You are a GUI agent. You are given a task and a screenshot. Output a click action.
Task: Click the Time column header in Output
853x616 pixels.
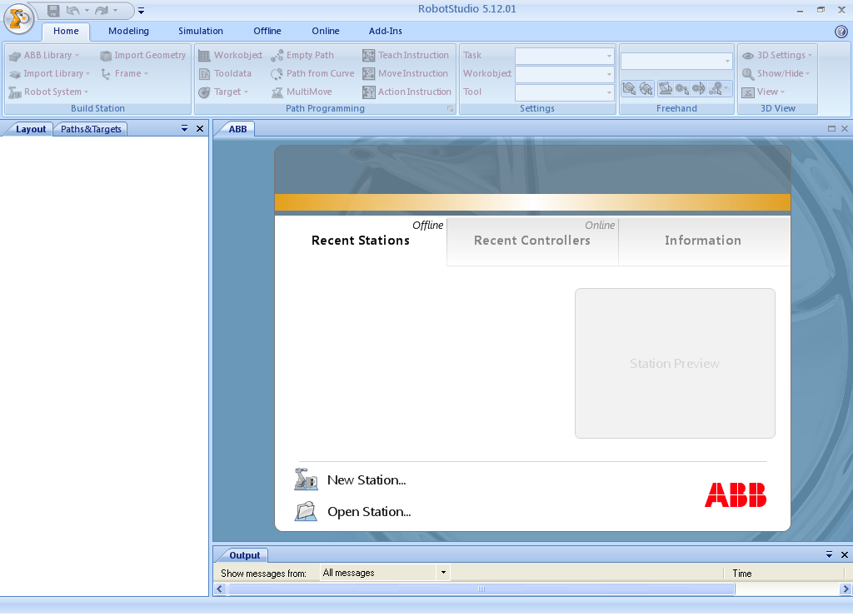pyautogui.click(x=742, y=573)
